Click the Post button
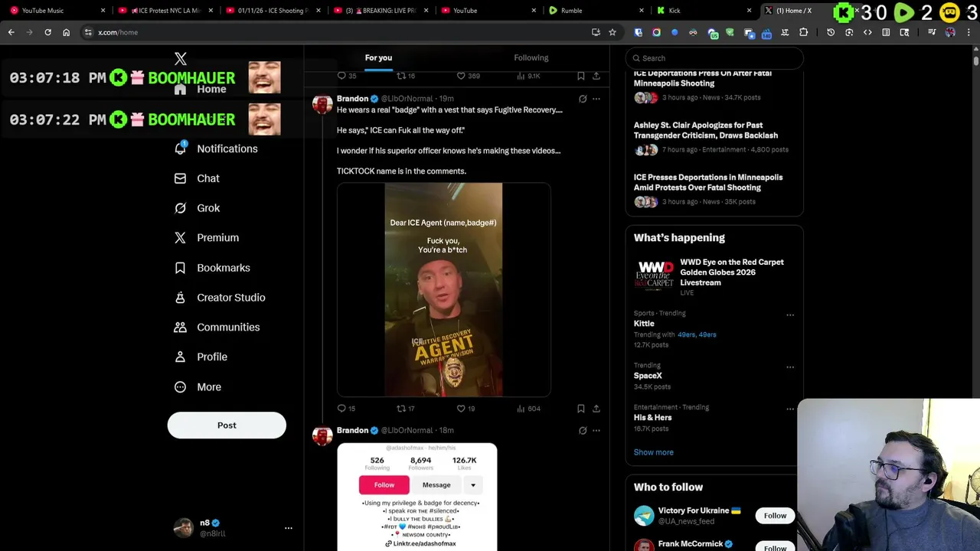980x551 pixels. [227, 425]
